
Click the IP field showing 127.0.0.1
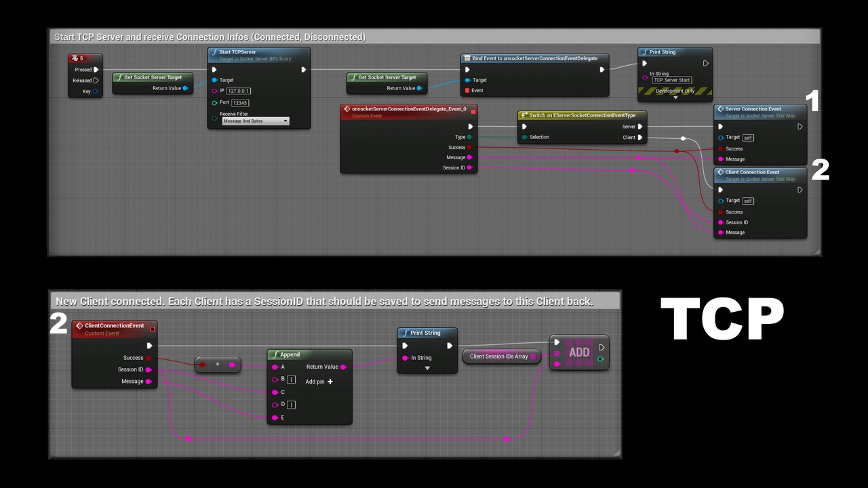[x=239, y=91]
